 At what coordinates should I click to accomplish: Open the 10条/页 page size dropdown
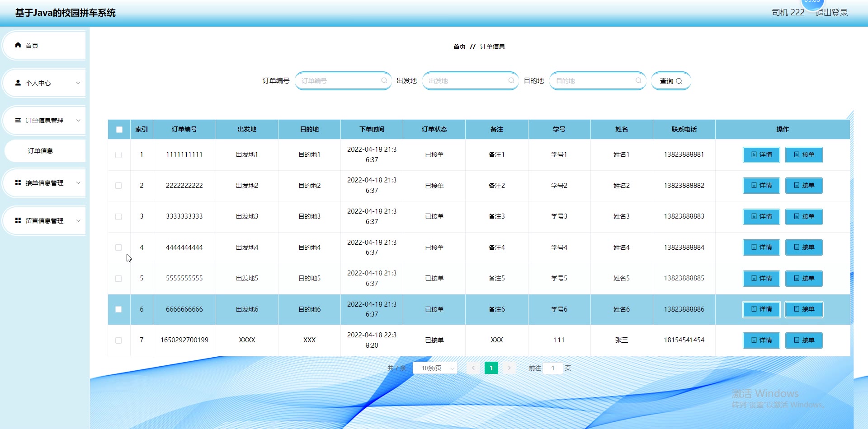tap(435, 368)
